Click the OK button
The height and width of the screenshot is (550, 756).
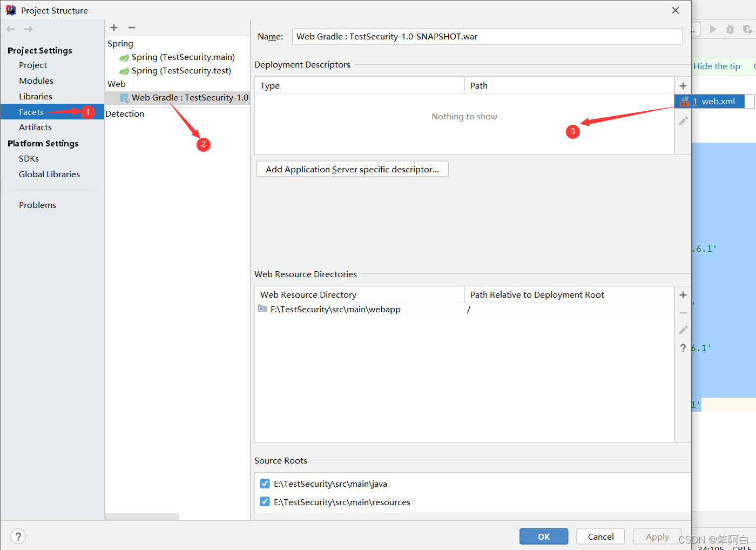tap(544, 536)
